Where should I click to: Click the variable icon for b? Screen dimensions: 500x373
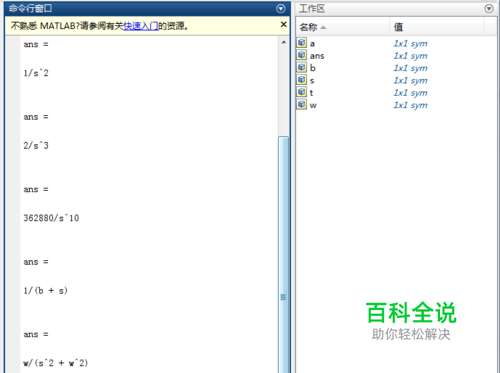click(x=302, y=67)
